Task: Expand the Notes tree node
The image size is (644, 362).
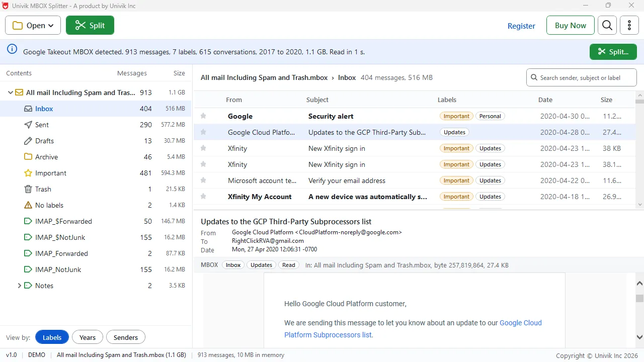Action: 19,286
